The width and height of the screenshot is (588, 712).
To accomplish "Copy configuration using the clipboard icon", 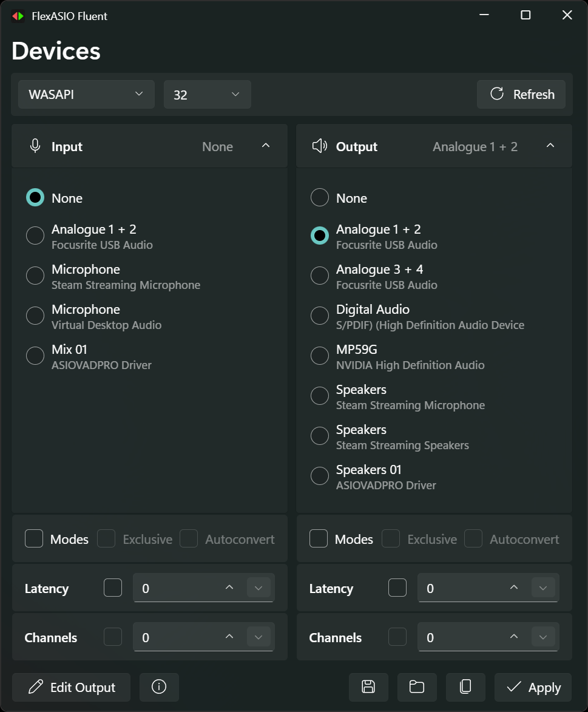I will point(465,687).
